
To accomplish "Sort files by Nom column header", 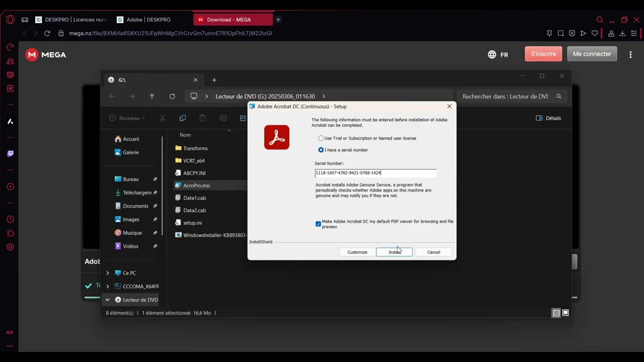I will (x=185, y=135).
